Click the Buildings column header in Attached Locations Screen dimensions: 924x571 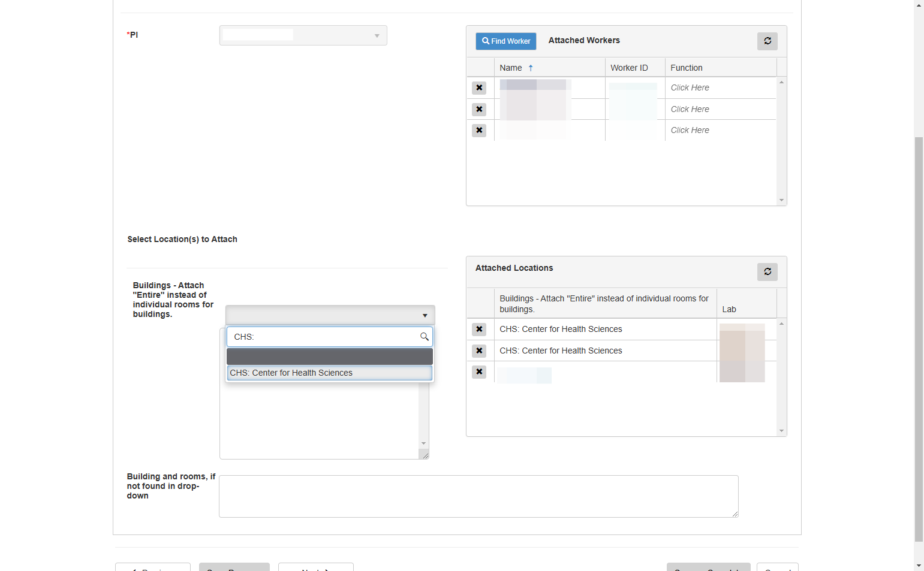click(x=605, y=304)
